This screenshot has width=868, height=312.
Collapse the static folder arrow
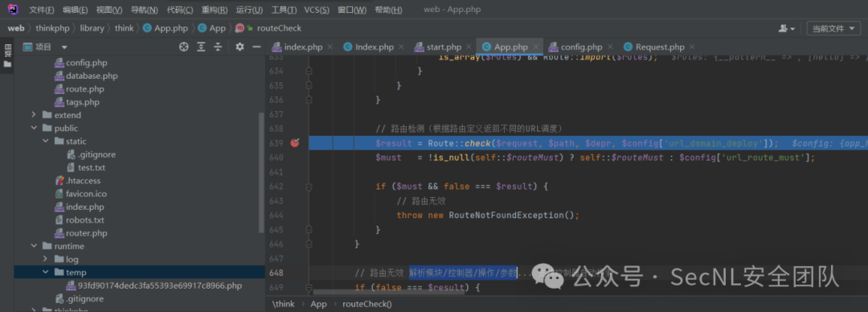click(x=46, y=142)
